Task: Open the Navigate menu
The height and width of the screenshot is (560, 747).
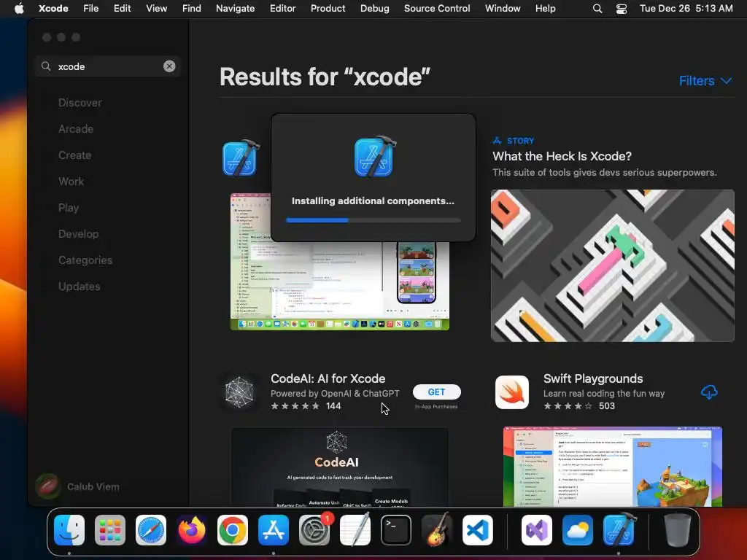Action: click(235, 9)
